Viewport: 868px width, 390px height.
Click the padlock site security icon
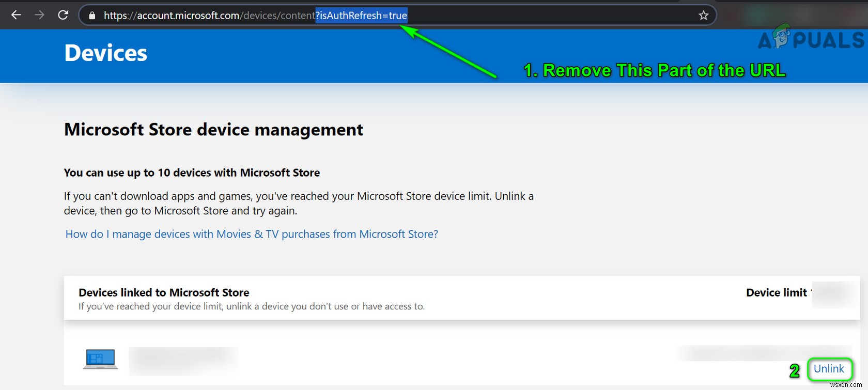(92, 15)
